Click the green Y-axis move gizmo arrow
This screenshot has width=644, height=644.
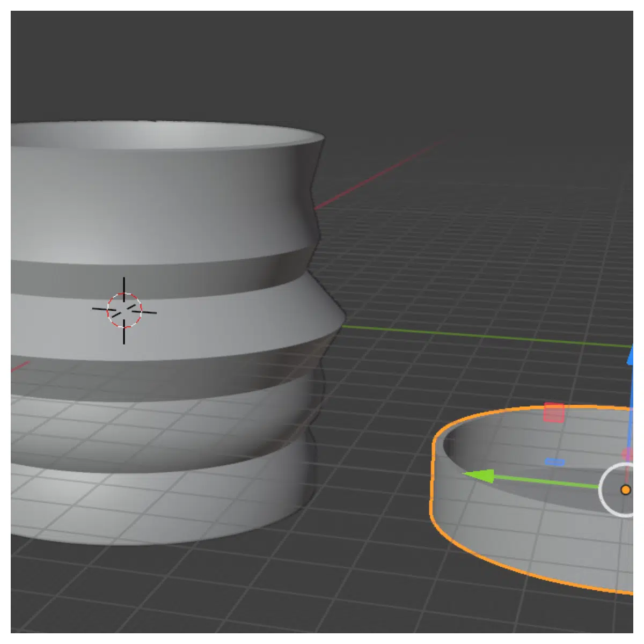(x=478, y=475)
